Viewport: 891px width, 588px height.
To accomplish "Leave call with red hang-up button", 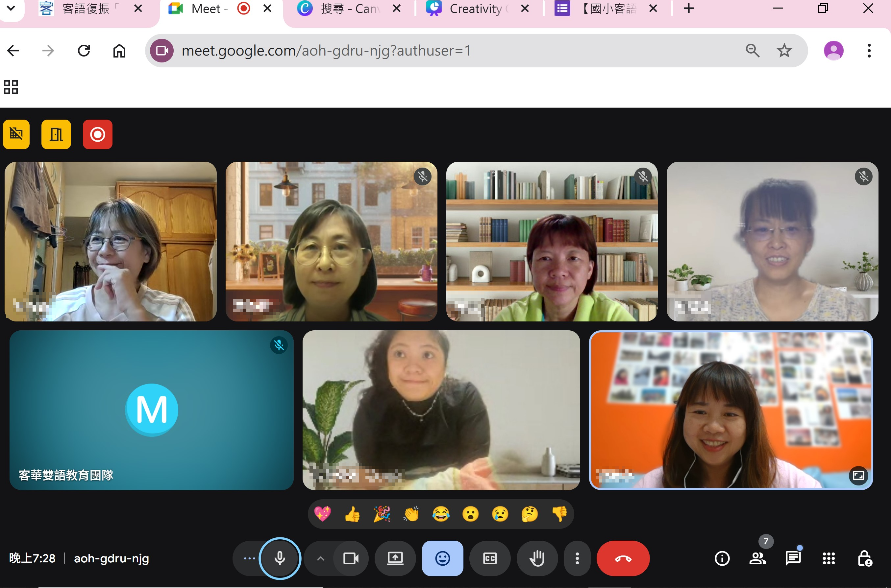I will [623, 558].
